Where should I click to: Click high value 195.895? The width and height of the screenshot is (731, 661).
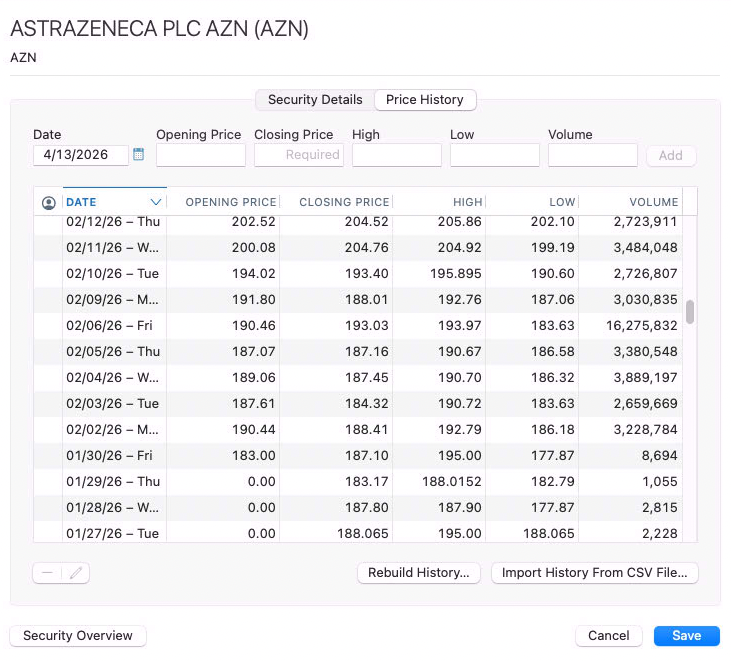pos(455,274)
